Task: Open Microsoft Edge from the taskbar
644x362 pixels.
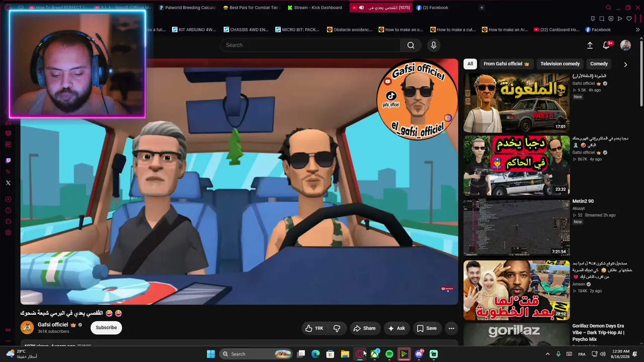Action: (315, 354)
